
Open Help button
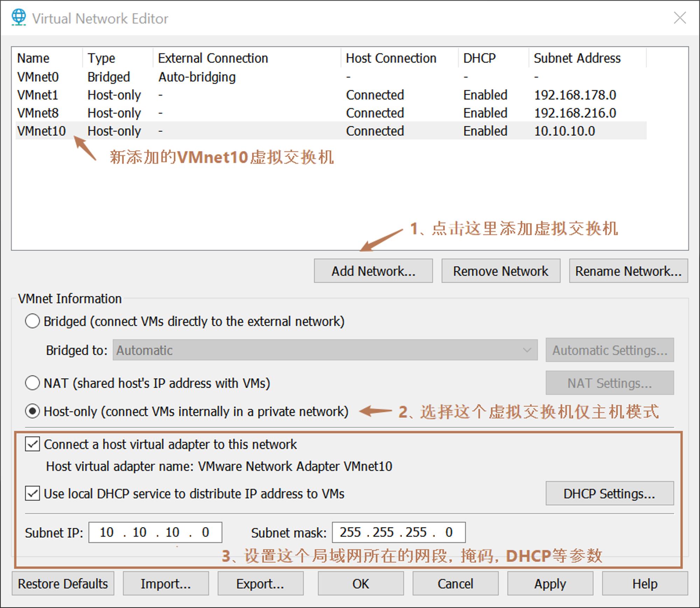click(x=645, y=583)
